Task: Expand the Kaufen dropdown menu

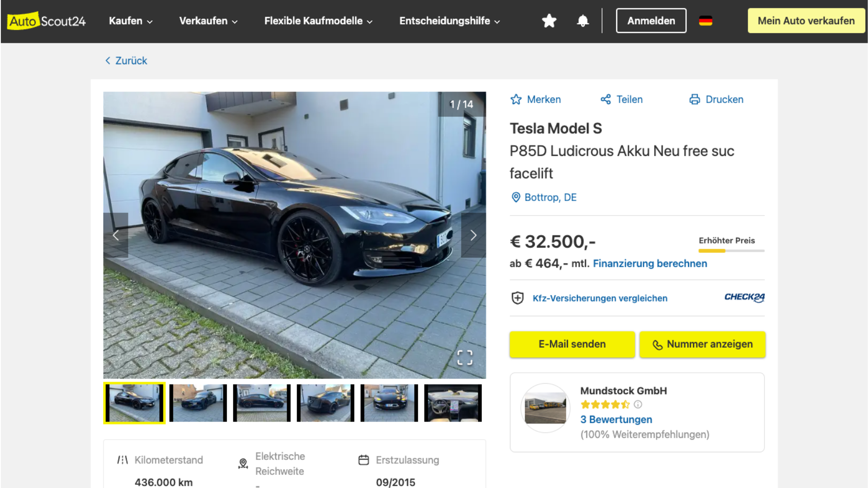Action: click(x=131, y=21)
